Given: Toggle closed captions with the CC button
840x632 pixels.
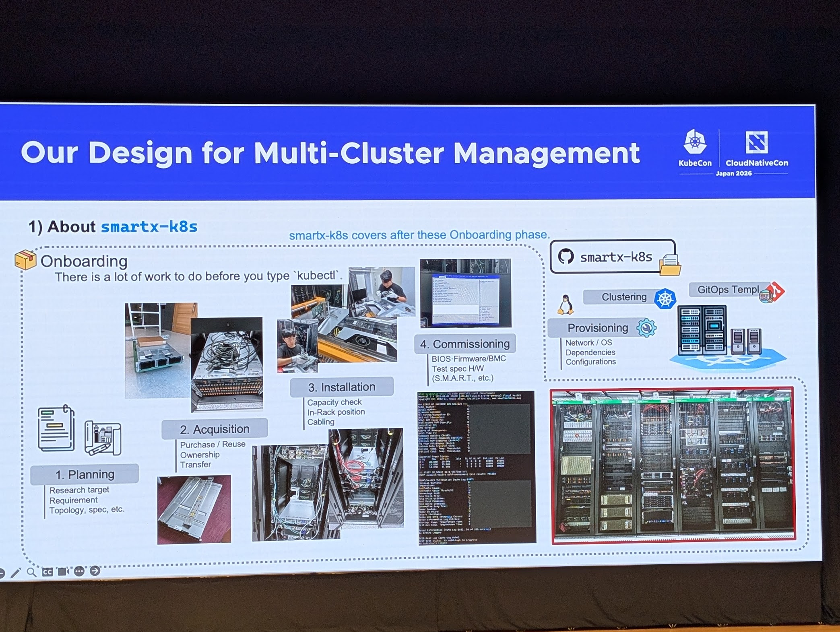Looking at the screenshot, I should click(47, 572).
